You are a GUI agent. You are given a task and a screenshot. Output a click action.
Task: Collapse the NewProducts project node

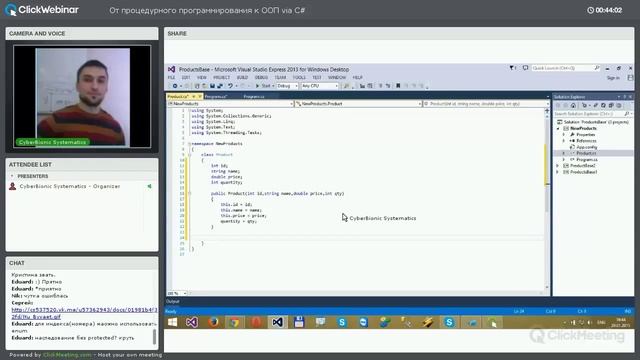558,129
